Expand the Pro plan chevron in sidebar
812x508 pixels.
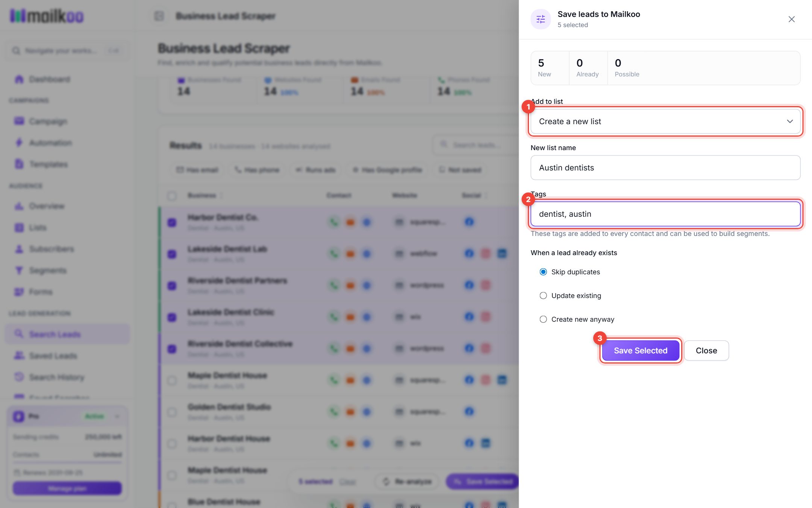coord(117,416)
